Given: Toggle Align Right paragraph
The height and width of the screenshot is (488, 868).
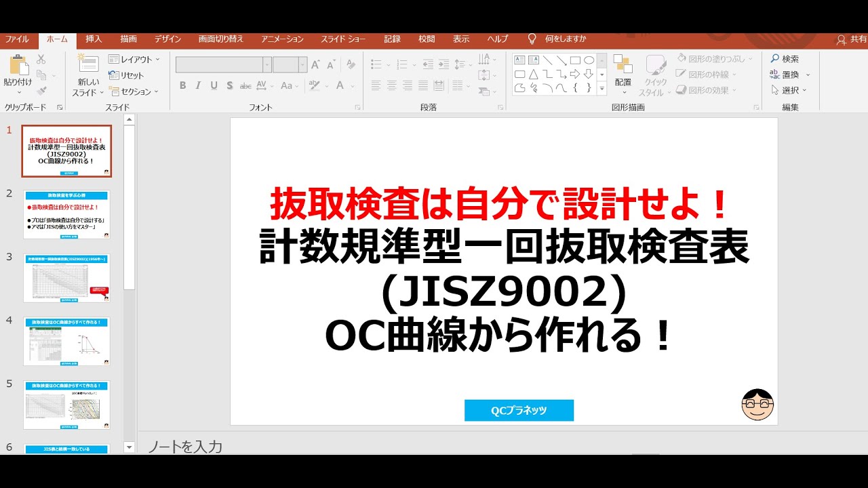Looking at the screenshot, I should [x=408, y=85].
